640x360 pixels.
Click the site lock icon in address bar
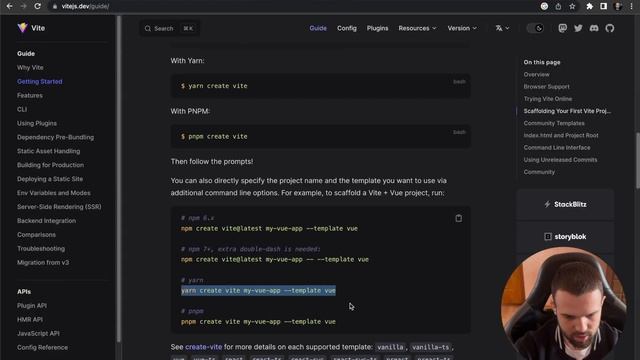(x=55, y=7)
